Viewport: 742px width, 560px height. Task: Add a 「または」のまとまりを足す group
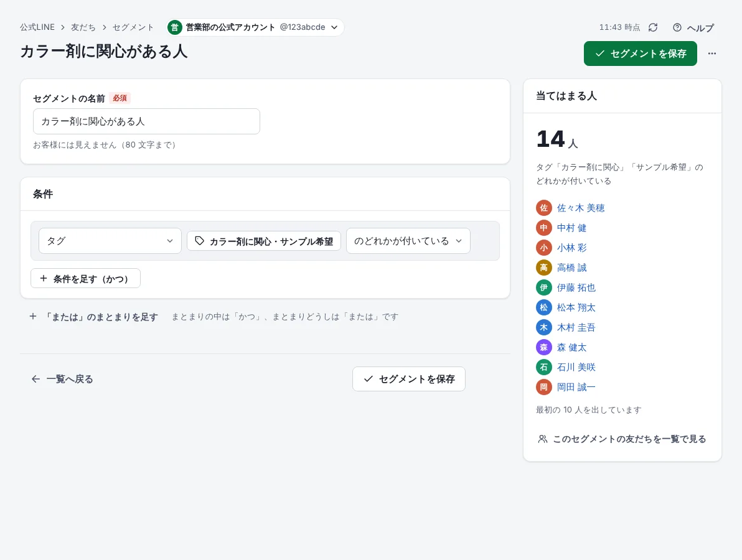94,317
